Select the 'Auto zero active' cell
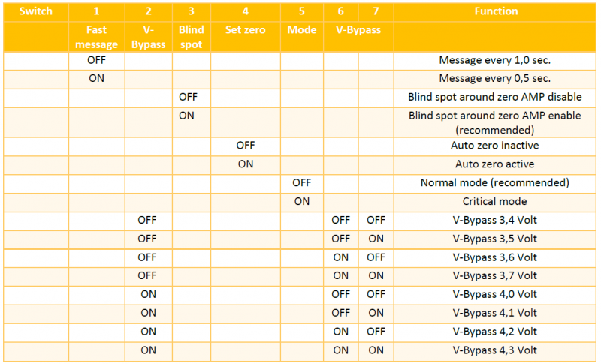Image resolution: width=601 pixels, height=364 pixels. (495, 164)
